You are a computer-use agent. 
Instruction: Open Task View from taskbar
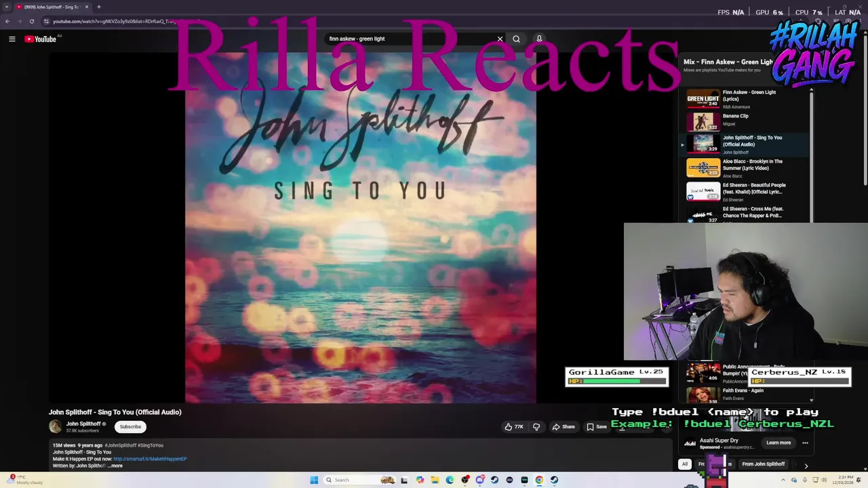coord(404,481)
